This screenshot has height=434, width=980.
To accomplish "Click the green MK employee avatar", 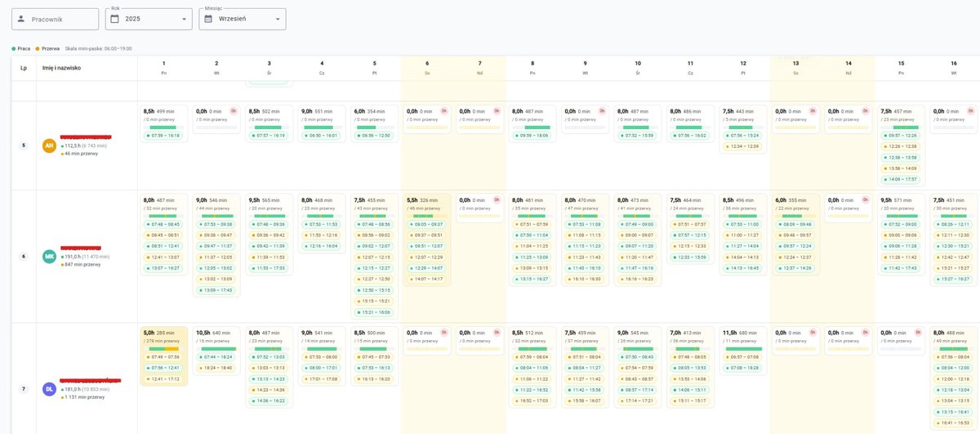I will pos(49,257).
